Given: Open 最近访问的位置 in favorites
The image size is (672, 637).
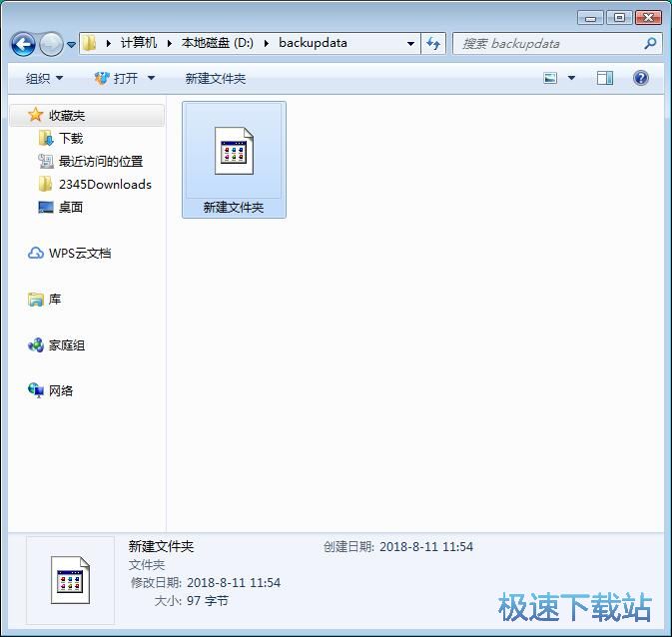Looking at the screenshot, I should pos(101,162).
